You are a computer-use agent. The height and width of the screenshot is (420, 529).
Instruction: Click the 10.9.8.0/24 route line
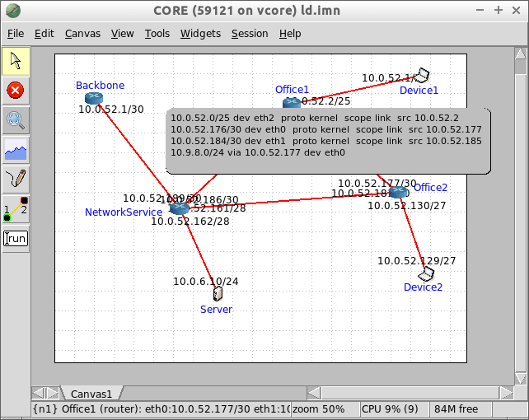258,152
